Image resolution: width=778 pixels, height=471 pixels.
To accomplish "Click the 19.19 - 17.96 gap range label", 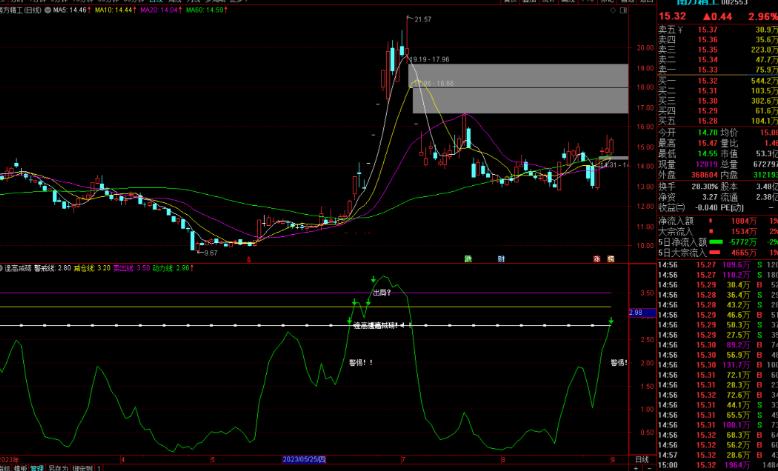I will click(x=430, y=59).
